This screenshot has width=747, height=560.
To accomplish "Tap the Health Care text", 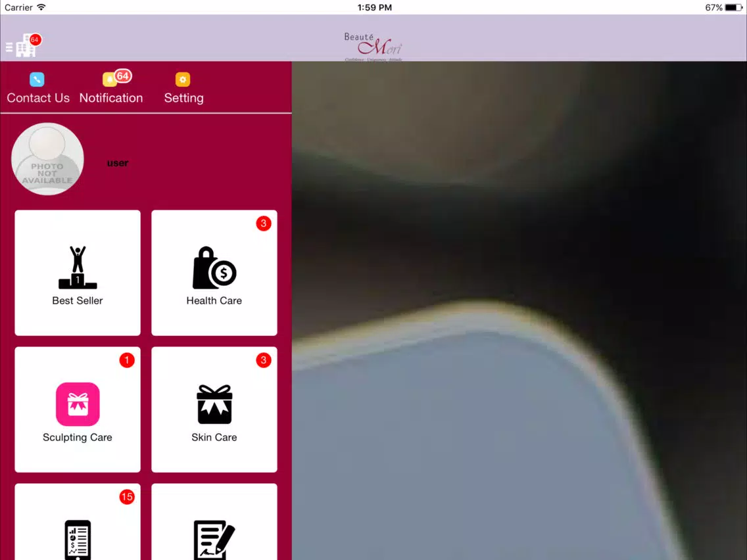I will pyautogui.click(x=214, y=300).
